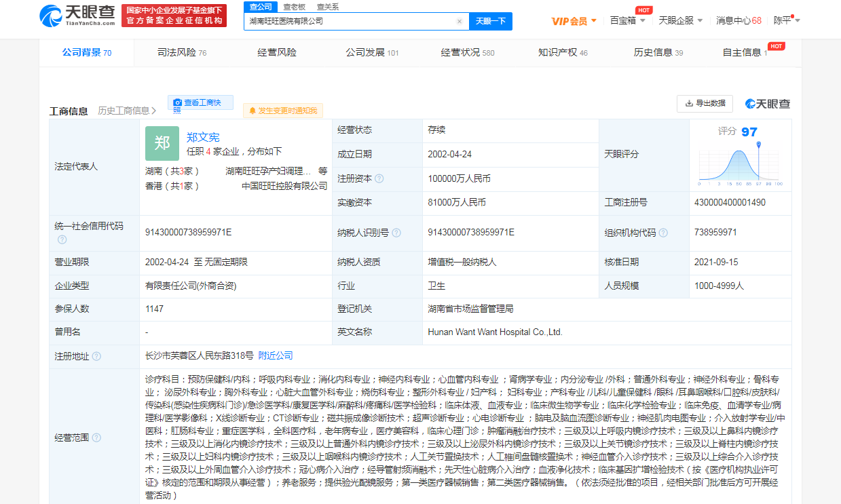841x504 pixels.
Task: Switch to 查公司 search tab
Action: click(x=260, y=7)
